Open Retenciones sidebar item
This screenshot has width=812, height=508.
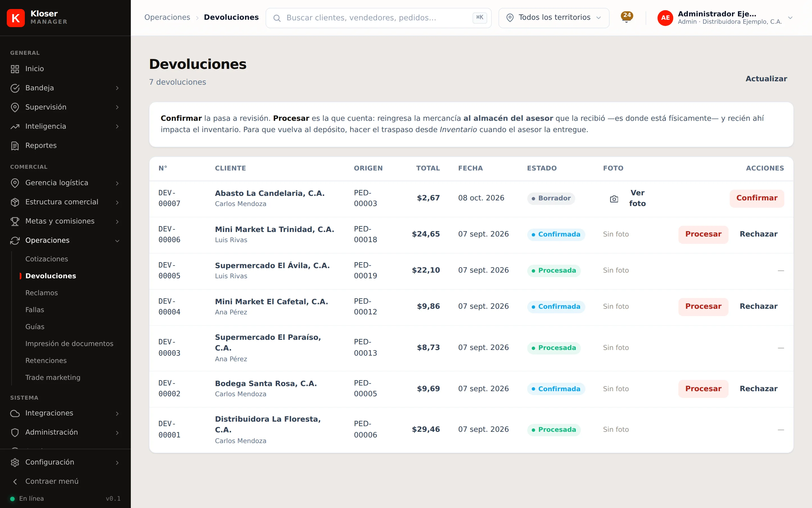(x=46, y=360)
